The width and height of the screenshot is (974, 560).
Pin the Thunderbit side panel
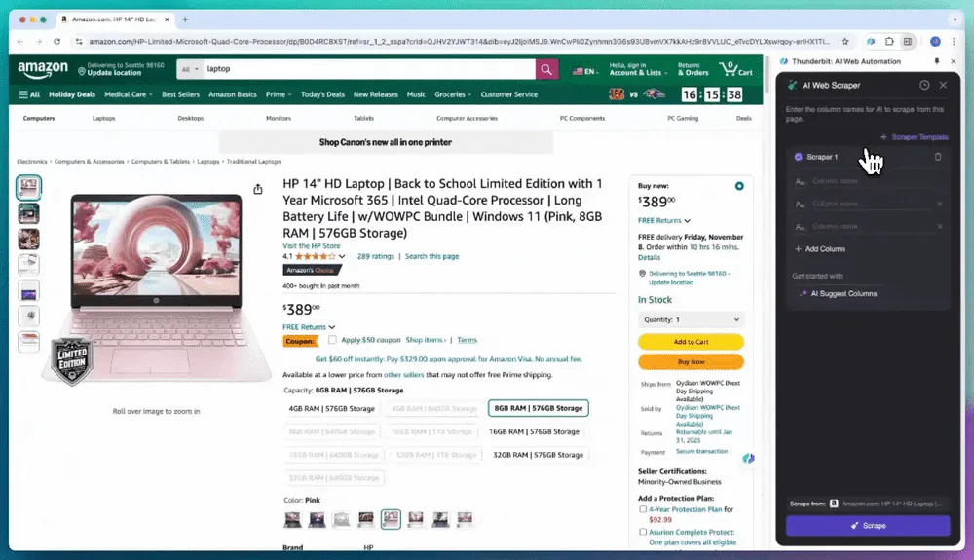pos(937,61)
